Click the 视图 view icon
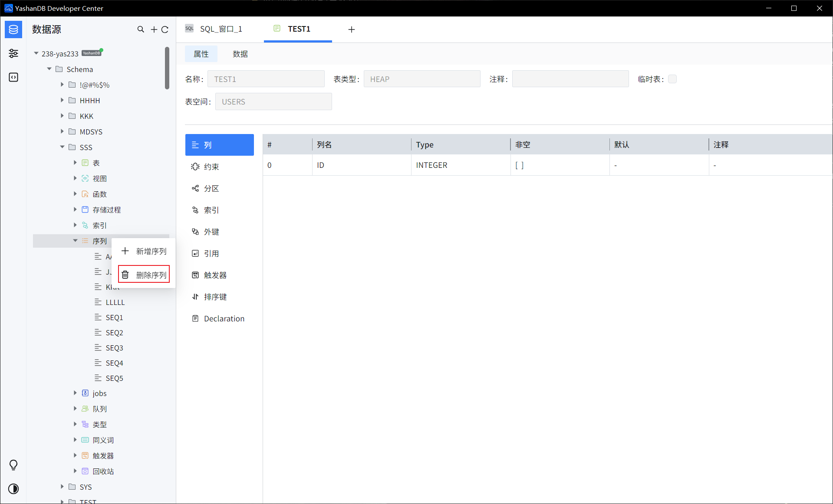Viewport: 833px width, 504px height. pyautogui.click(x=85, y=178)
